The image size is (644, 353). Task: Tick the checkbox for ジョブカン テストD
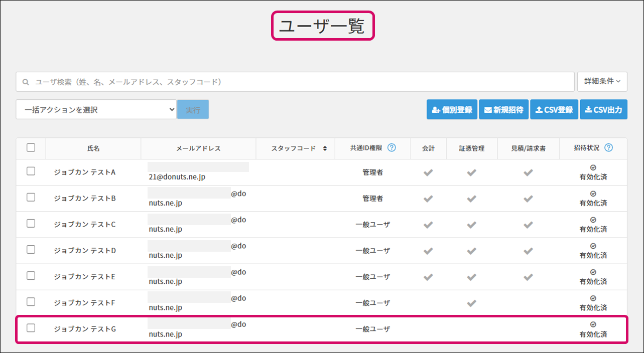[x=31, y=250]
